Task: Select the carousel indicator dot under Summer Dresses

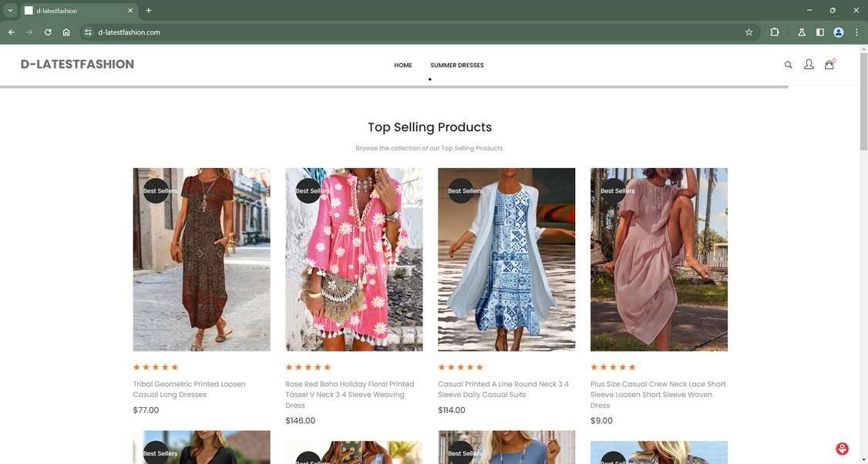Action: 429,79
